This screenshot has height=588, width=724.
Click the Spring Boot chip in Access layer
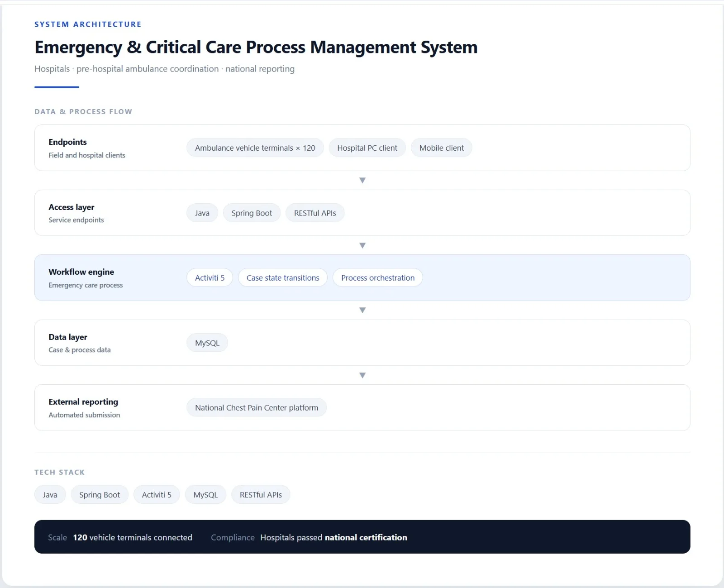tap(252, 213)
